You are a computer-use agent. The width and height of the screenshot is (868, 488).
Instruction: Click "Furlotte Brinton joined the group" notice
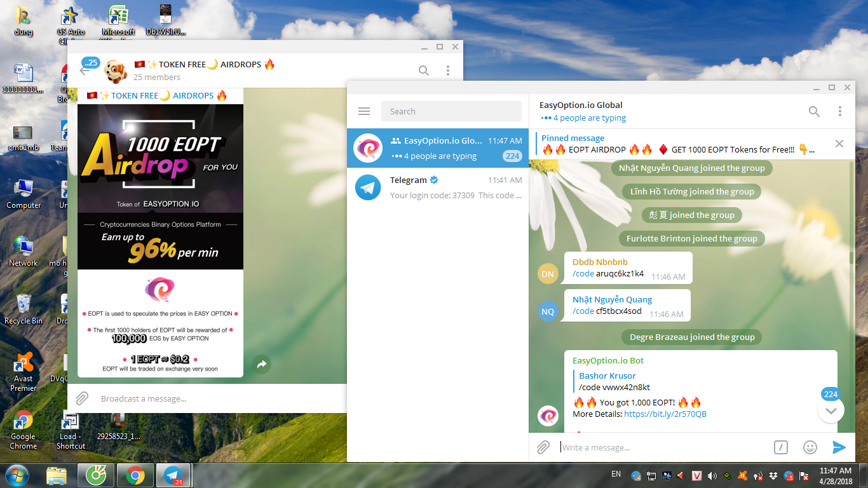[x=692, y=238]
